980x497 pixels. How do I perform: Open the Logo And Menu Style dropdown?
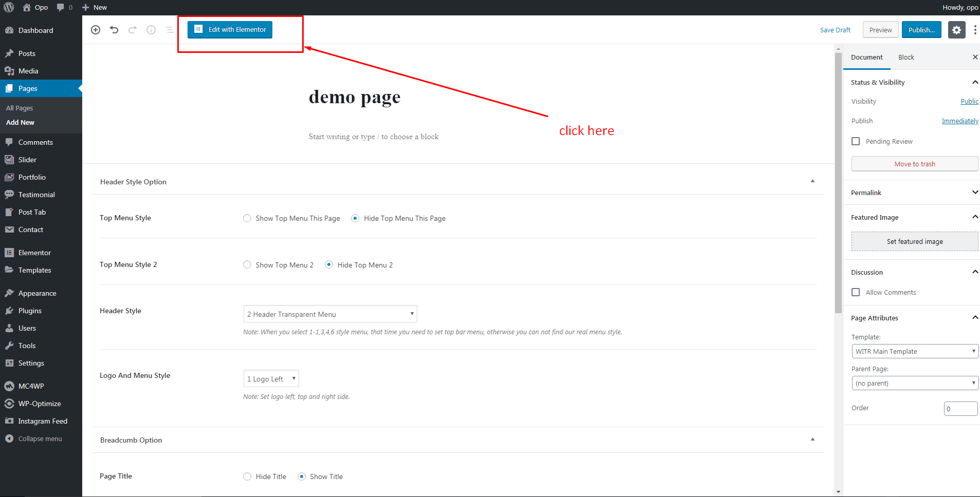271,378
